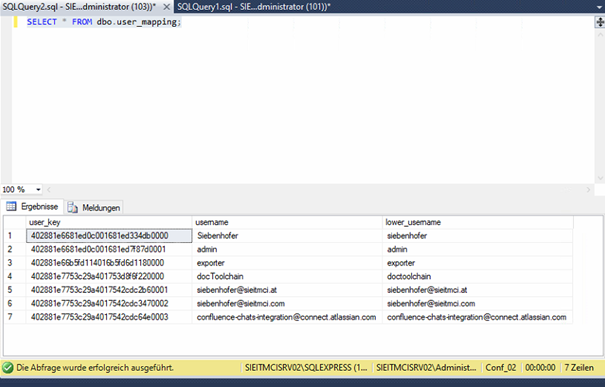Select row number 4 header
The height and width of the screenshot is (387, 605).
15,276
